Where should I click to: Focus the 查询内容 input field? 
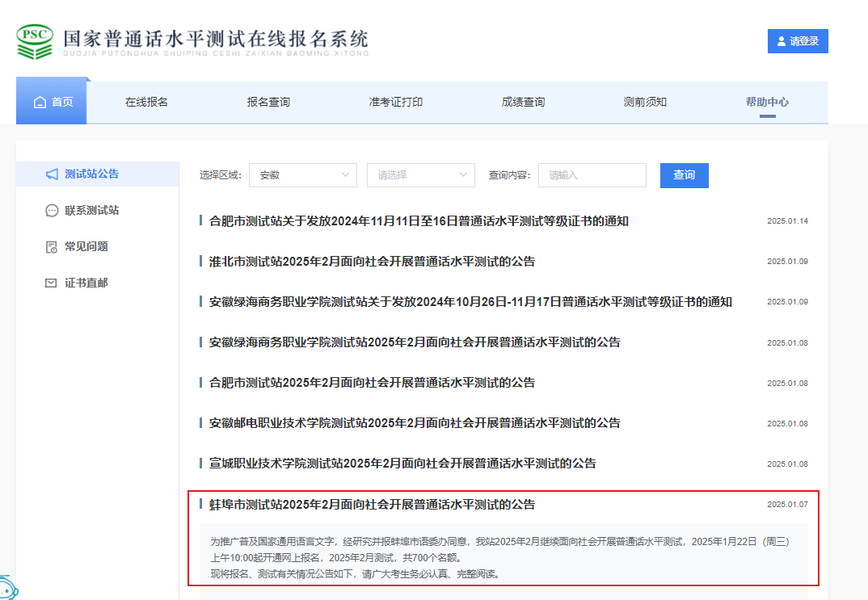[592, 175]
